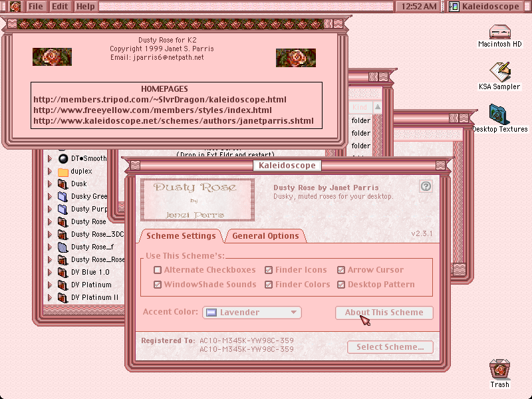Select the Dusty Rose scheme file icon
The width and height of the screenshot is (532, 399).
point(63,221)
